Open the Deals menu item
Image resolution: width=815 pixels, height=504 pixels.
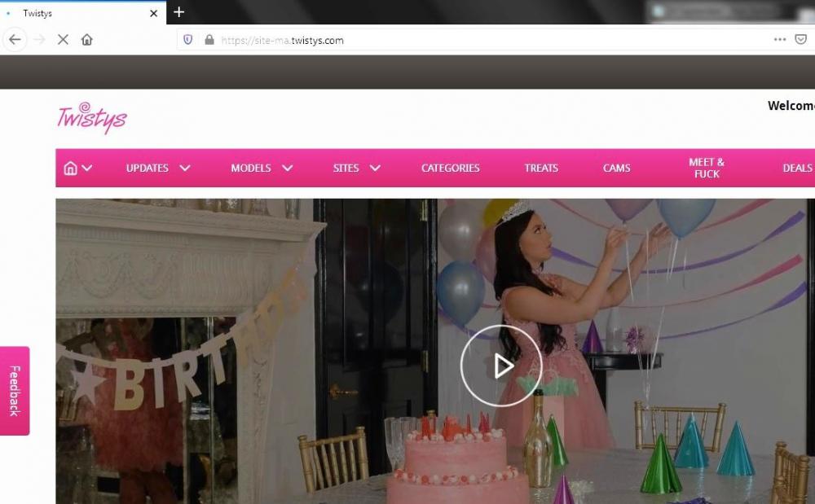pyautogui.click(x=797, y=168)
